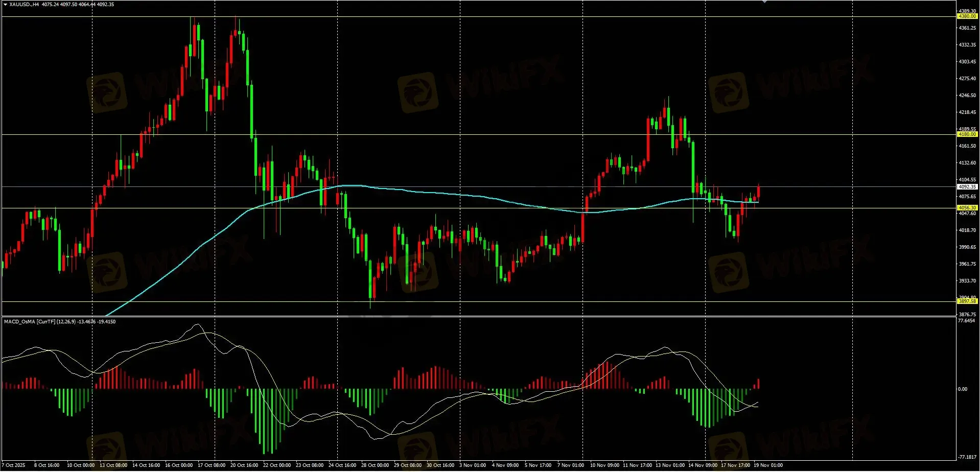This screenshot has width=980, height=472.
Task: Click the 77.6454 value on the MACD scale
Action: coord(967,321)
